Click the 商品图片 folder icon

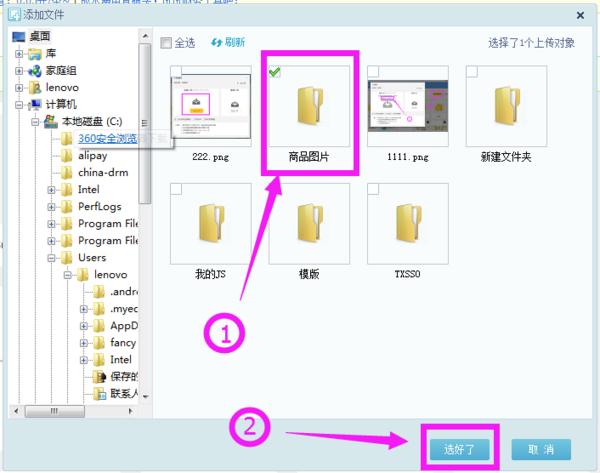coord(307,105)
